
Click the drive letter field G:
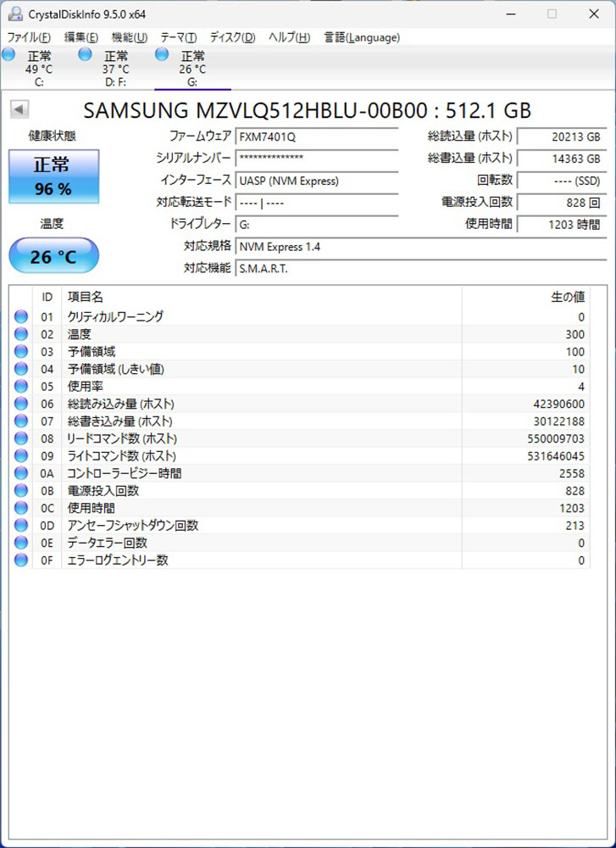pos(317,225)
